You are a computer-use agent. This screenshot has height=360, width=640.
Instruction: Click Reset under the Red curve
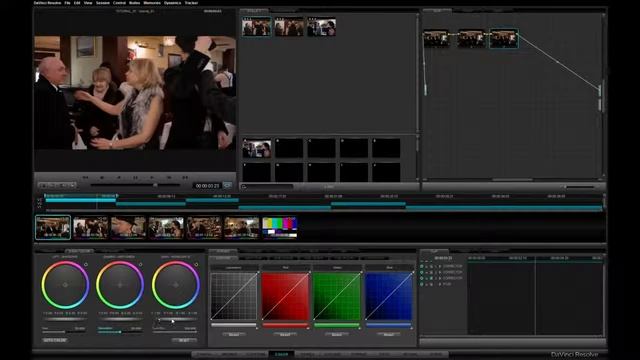tap(285, 334)
